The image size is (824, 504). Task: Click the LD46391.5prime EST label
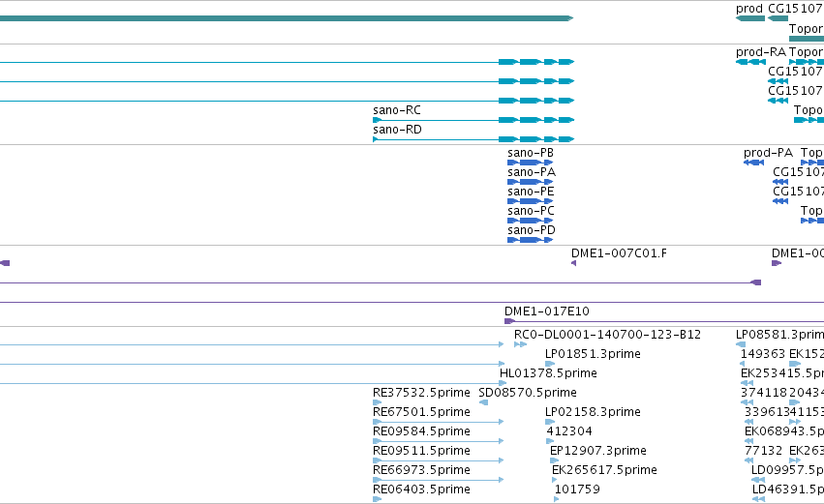click(x=788, y=489)
